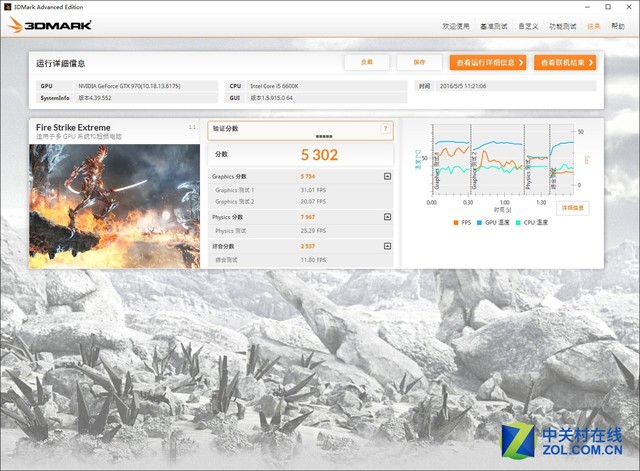
Task: Click the Fire Strike Extreme thumbnail image
Action: [x=114, y=204]
